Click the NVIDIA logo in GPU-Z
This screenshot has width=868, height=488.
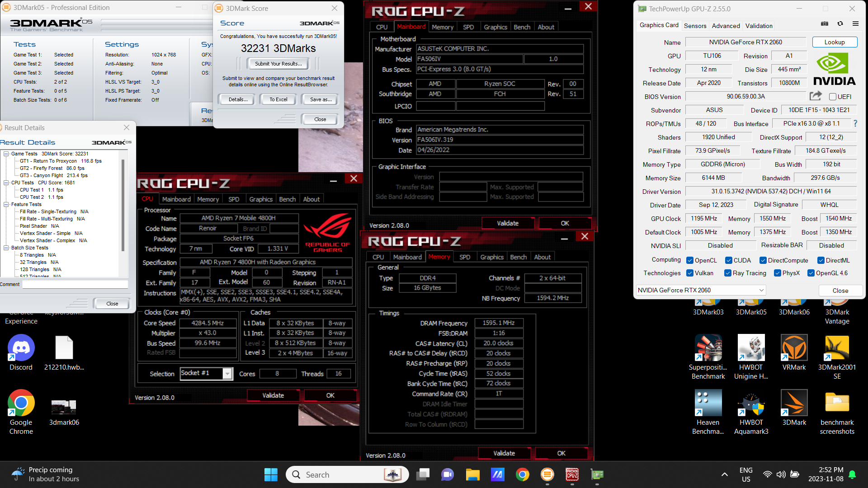tap(834, 69)
